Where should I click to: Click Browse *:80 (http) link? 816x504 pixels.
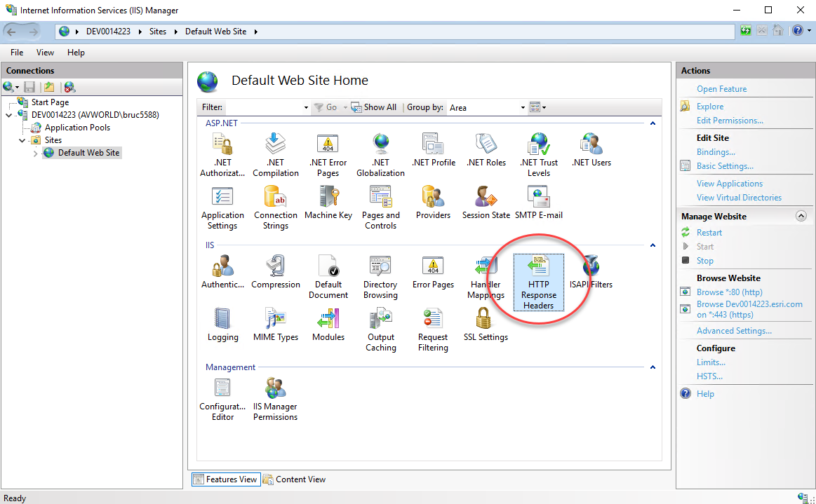[729, 292]
